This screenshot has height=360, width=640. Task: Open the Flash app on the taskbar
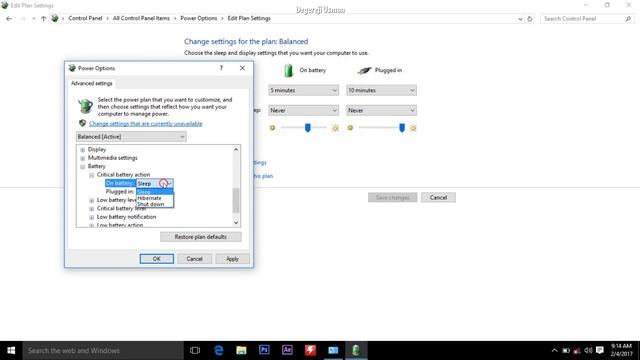click(x=310, y=350)
